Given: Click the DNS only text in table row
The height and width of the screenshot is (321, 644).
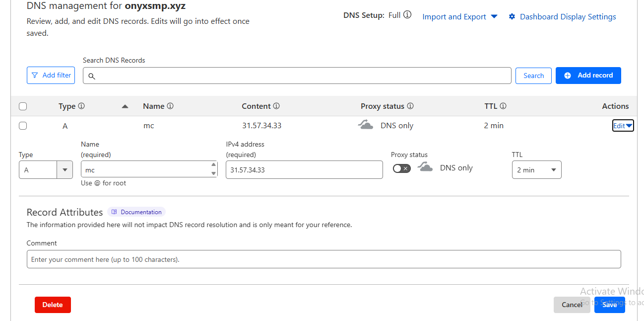Looking at the screenshot, I should (397, 126).
